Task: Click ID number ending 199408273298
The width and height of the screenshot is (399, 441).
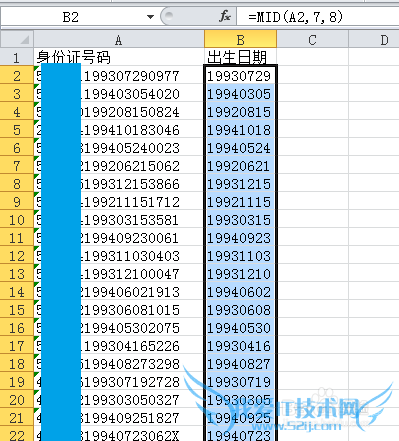Action: (x=119, y=363)
